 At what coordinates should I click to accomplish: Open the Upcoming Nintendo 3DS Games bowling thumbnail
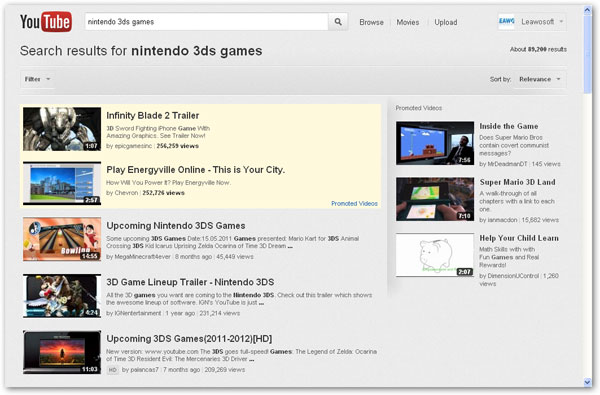pos(62,239)
